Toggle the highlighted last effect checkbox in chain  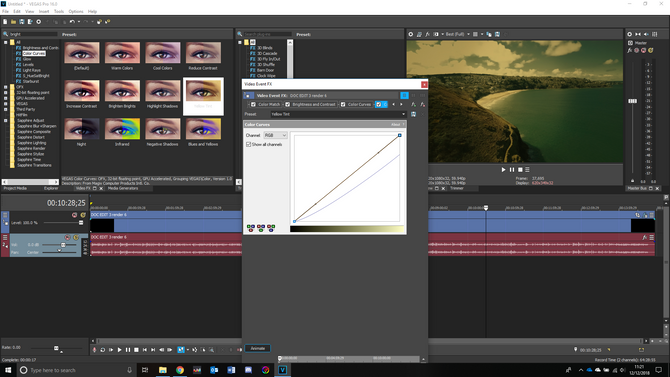[379, 104]
